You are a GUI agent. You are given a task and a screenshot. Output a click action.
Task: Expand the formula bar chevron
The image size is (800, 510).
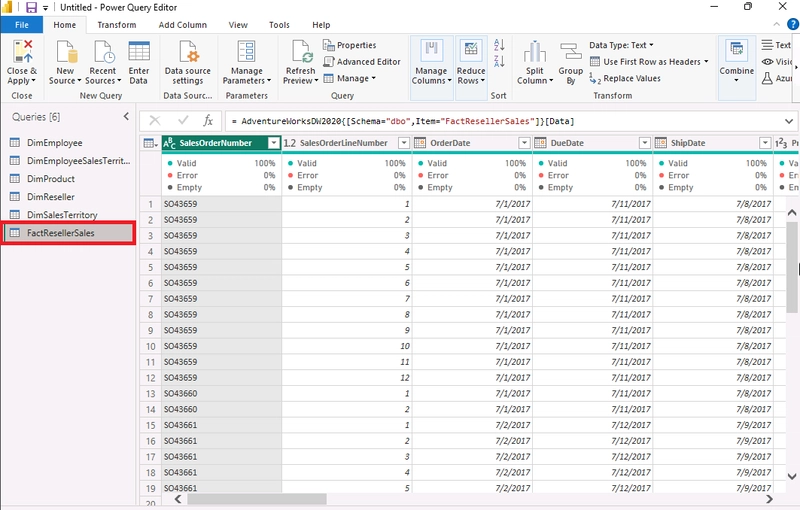click(x=789, y=121)
